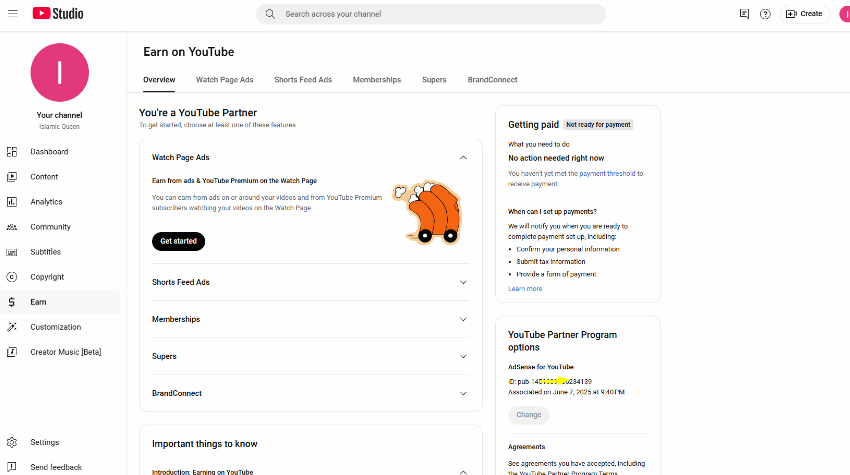Collapse the Watch Page Ads section
Viewport: 850px width, 475px height.
pyautogui.click(x=463, y=158)
